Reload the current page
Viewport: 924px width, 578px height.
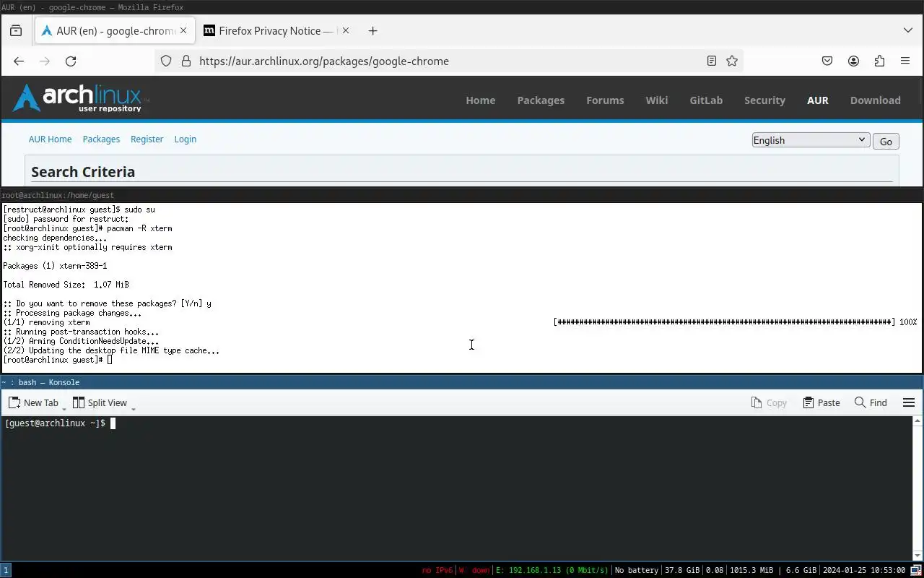(x=71, y=61)
